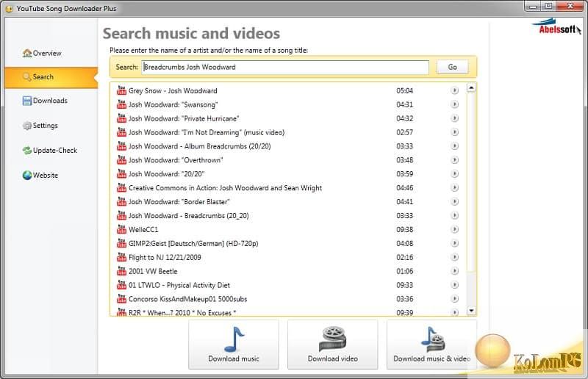588x379 pixels.
Task: Play preview of Breadcrumbs (20_20) row
Action: pyautogui.click(x=454, y=215)
